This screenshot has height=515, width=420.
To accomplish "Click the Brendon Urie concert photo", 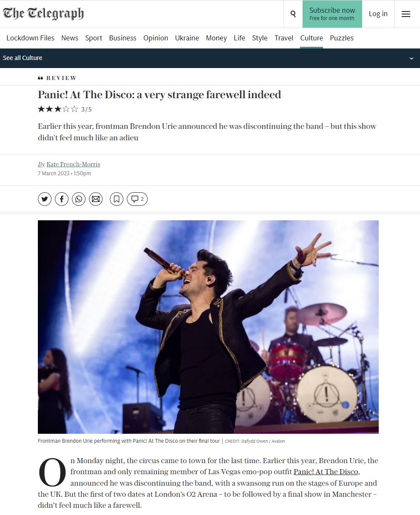I will (208, 327).
